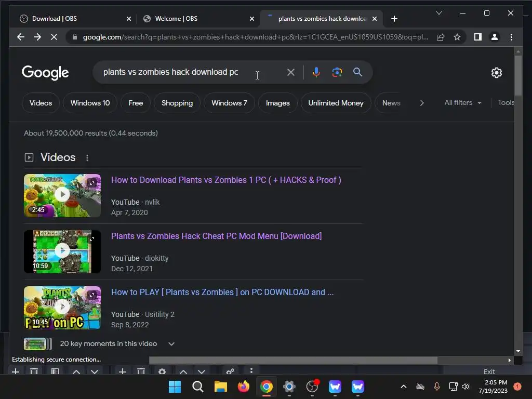Close the Welcome | OBS tab

(252, 19)
